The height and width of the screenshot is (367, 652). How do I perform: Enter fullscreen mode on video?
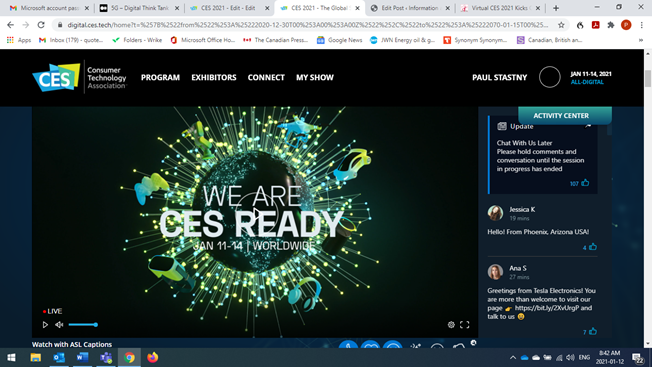464,325
